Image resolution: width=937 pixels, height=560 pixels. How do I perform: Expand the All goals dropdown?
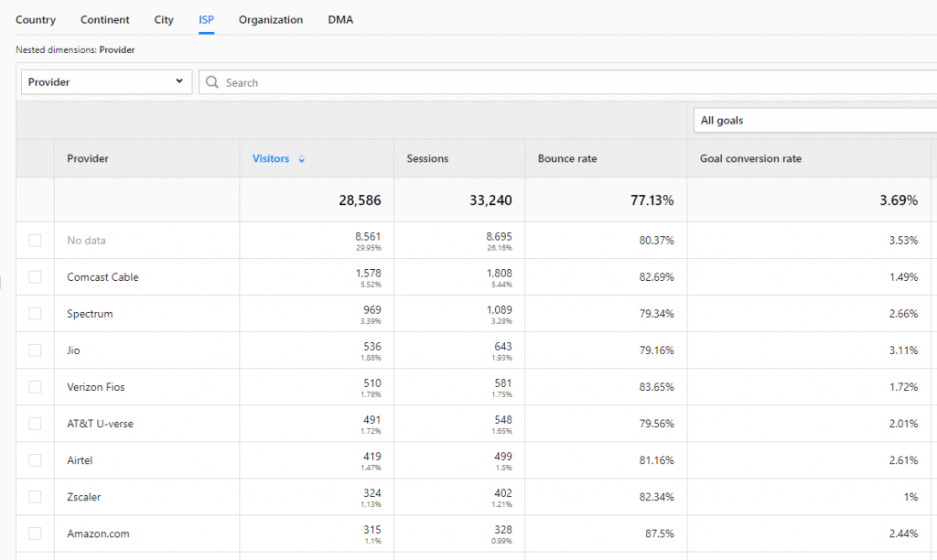tap(814, 121)
